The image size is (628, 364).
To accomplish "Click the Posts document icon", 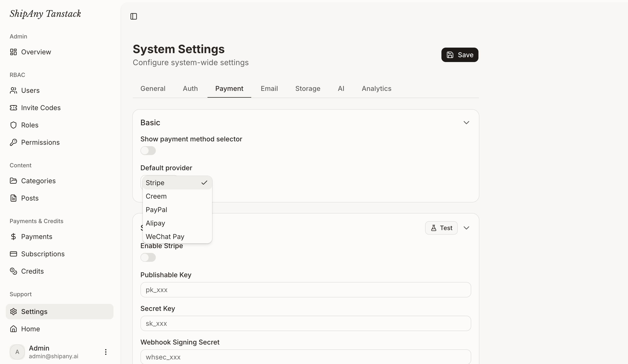I will tap(13, 198).
